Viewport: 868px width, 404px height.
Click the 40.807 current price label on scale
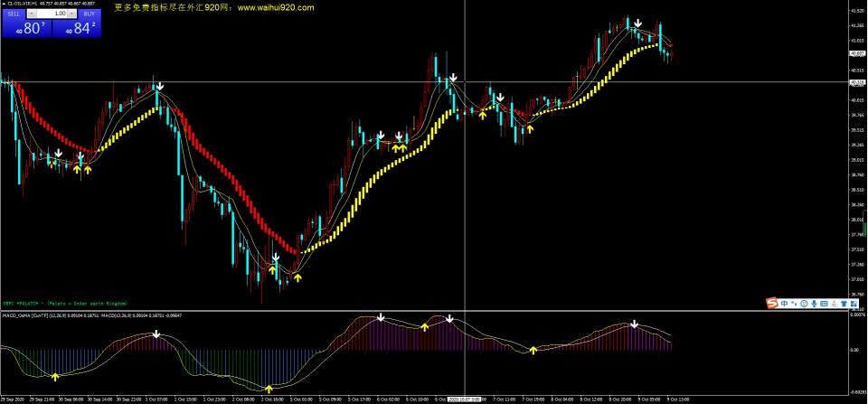pyautogui.click(x=857, y=53)
